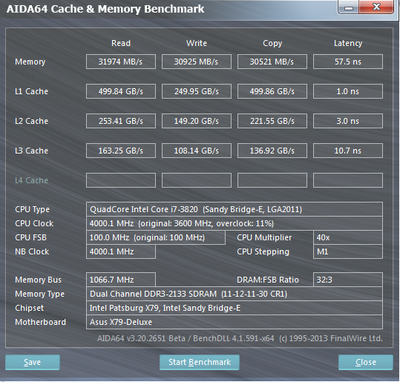Close the dialog with the Close button
Image resolution: width=400 pixels, height=382 pixels.
coord(366,362)
